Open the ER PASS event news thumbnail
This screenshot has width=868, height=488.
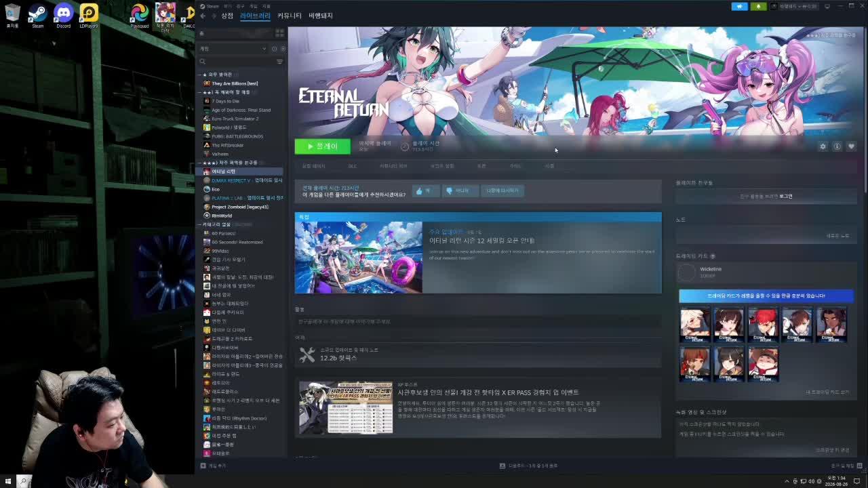(x=346, y=407)
